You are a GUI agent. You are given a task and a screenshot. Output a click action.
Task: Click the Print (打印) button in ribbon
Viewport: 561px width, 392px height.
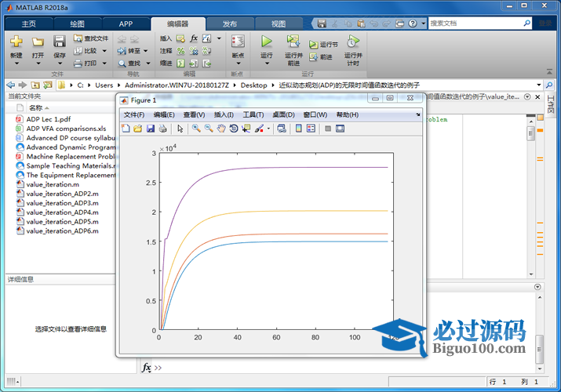[x=86, y=64]
